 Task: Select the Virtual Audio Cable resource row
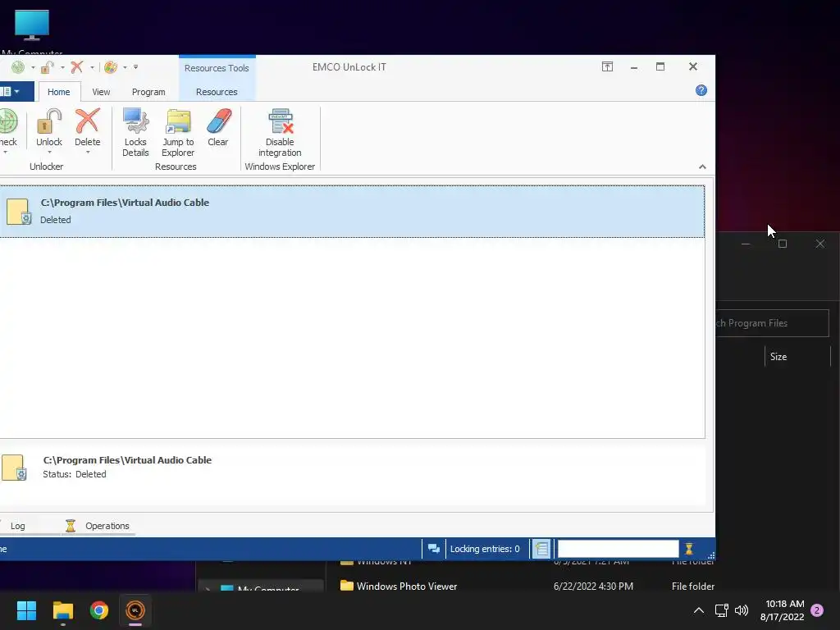point(351,211)
